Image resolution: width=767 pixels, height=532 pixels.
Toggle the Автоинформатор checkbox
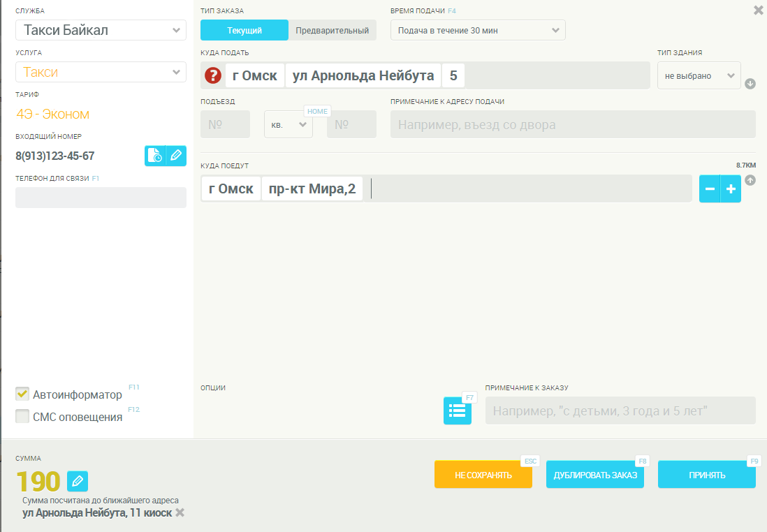22,394
